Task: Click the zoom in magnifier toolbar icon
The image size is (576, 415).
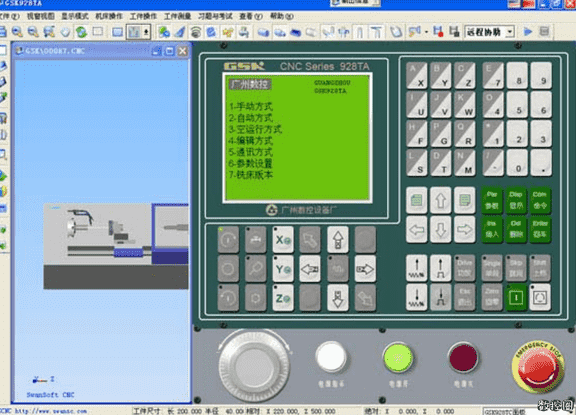Action: pos(17,32)
